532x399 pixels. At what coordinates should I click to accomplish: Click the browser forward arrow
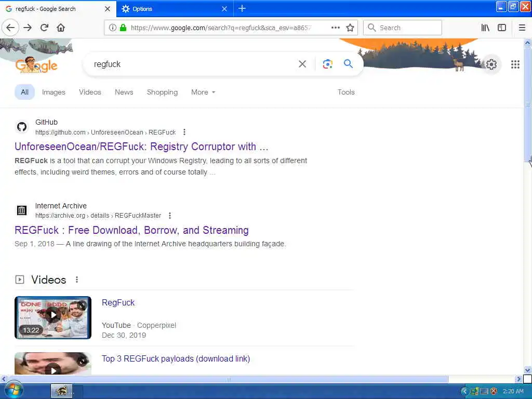click(28, 28)
